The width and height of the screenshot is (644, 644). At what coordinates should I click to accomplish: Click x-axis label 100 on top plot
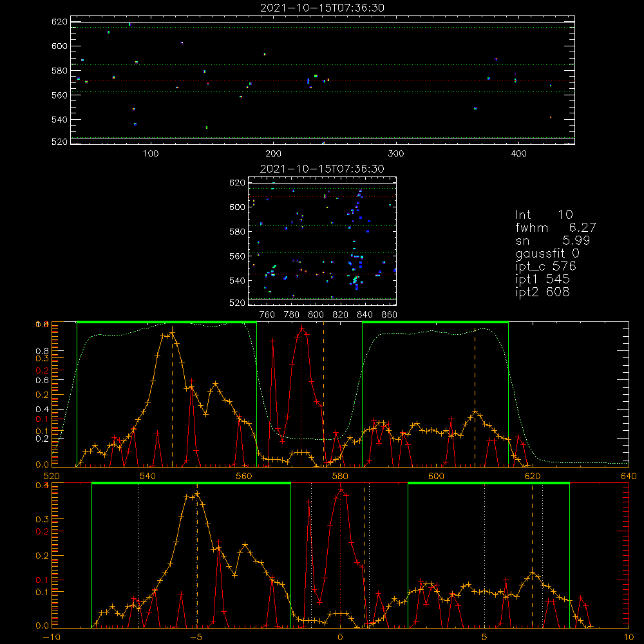coord(151,153)
